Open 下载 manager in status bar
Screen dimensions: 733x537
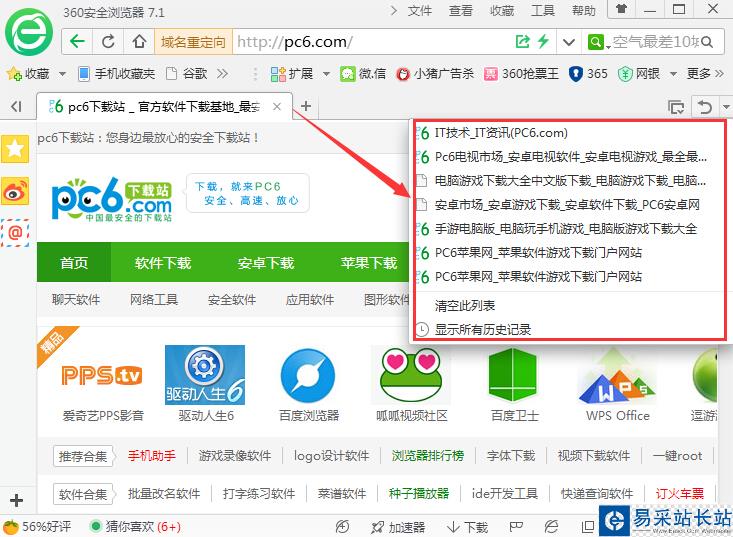pos(468,528)
